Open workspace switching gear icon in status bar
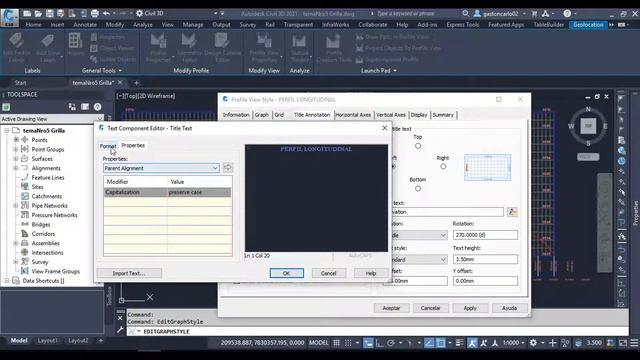The image size is (640, 360). click(533, 343)
